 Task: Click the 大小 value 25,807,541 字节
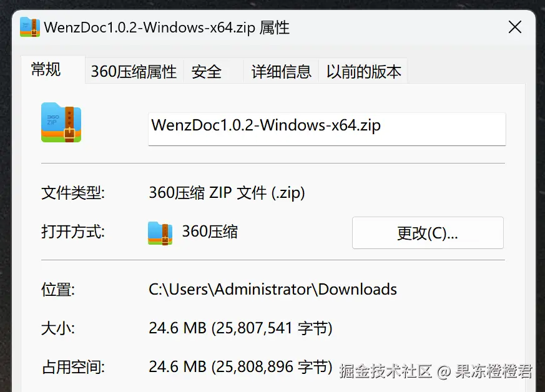[x=273, y=328]
